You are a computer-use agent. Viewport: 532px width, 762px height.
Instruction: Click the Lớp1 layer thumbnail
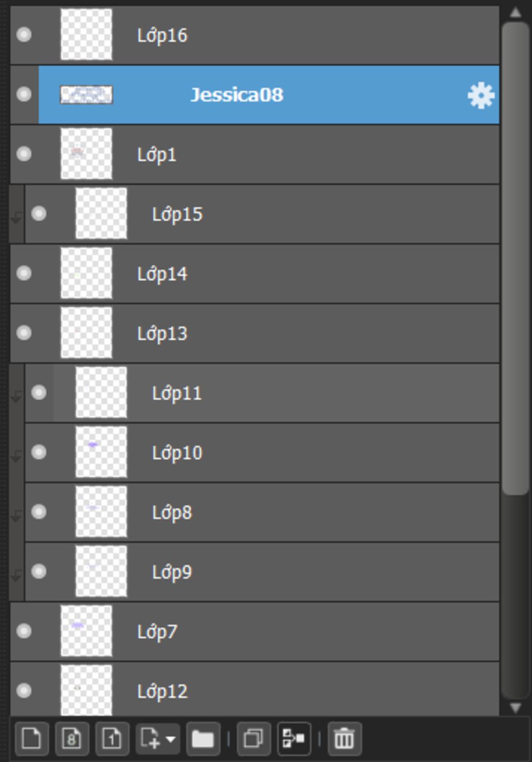tap(86, 154)
